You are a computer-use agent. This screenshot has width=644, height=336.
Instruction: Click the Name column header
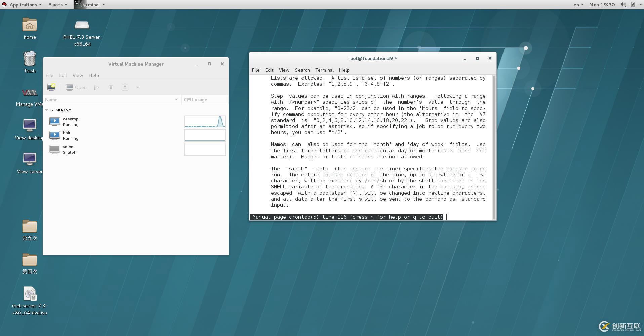pos(112,100)
